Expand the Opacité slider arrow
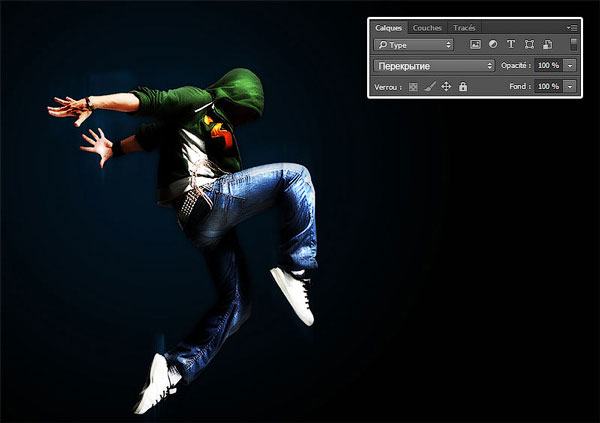The width and height of the screenshot is (600, 423). click(x=570, y=65)
